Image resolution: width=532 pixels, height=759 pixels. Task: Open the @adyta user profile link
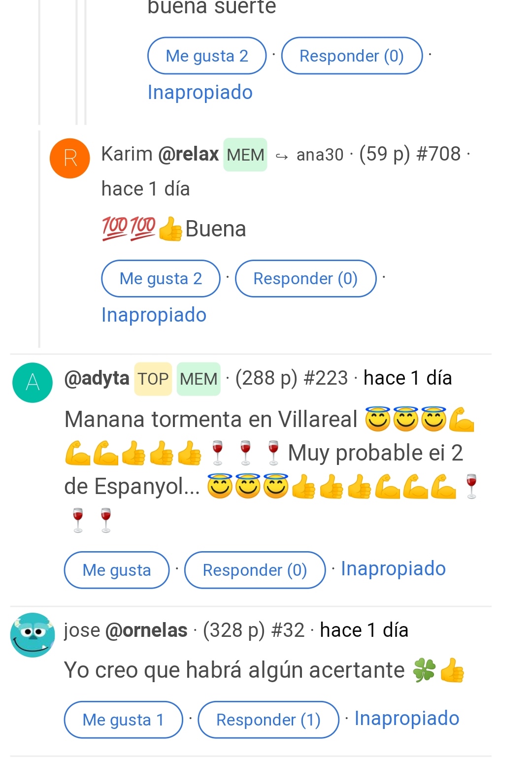pos(97,378)
